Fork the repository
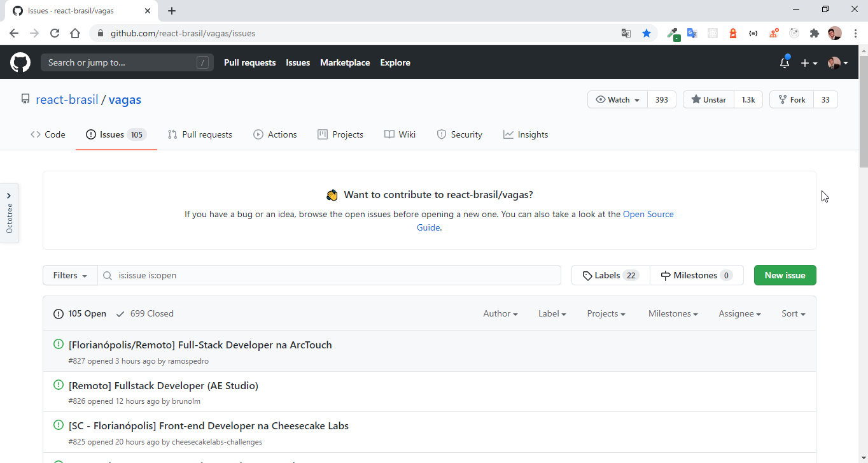Image resolution: width=868 pixels, height=463 pixels. 792,99
